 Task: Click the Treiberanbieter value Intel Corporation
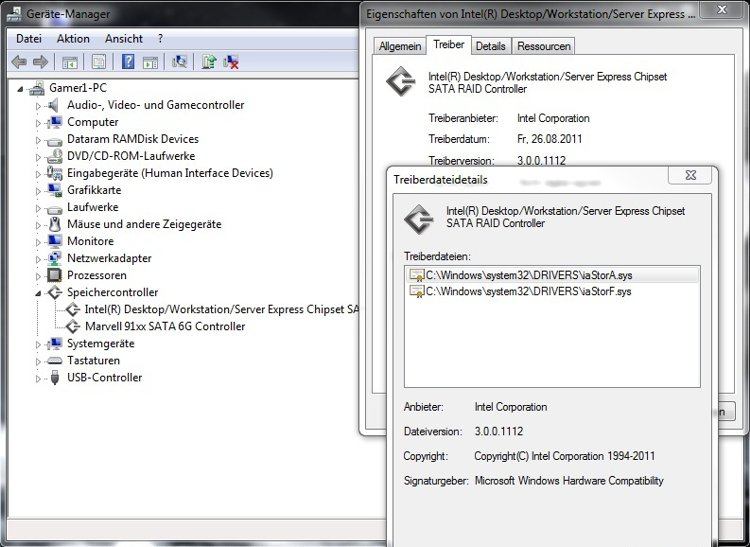pyautogui.click(x=553, y=118)
